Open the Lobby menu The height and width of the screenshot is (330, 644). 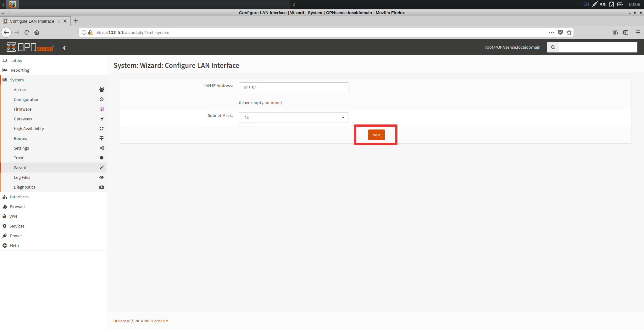point(53,60)
